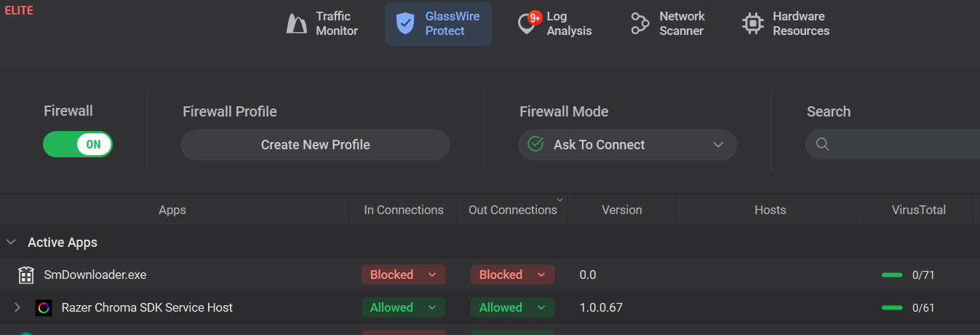
Task: Expand the Razer Chroma SDK Service Host row
Action: point(17,308)
